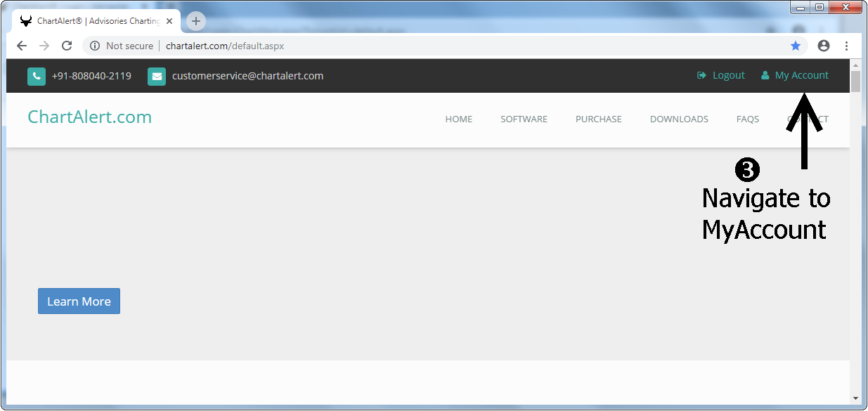
Task: Click the green phone icon
Action: click(x=37, y=76)
